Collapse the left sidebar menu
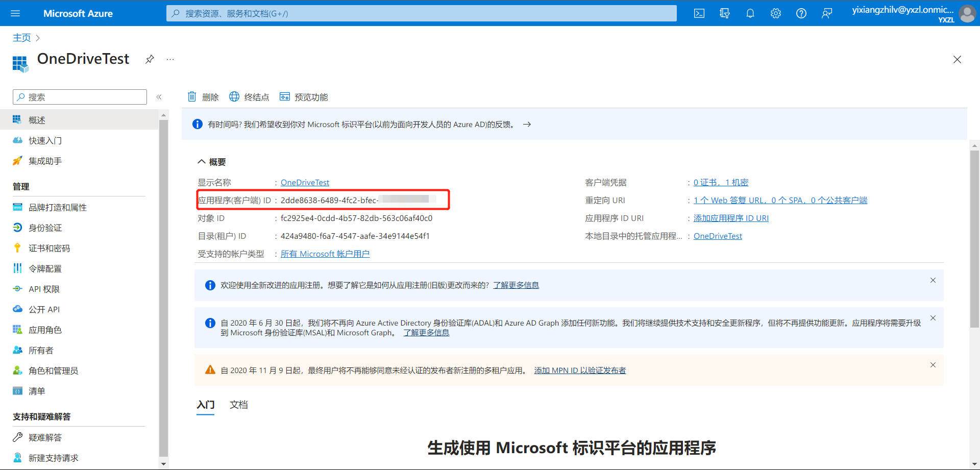 click(x=159, y=97)
